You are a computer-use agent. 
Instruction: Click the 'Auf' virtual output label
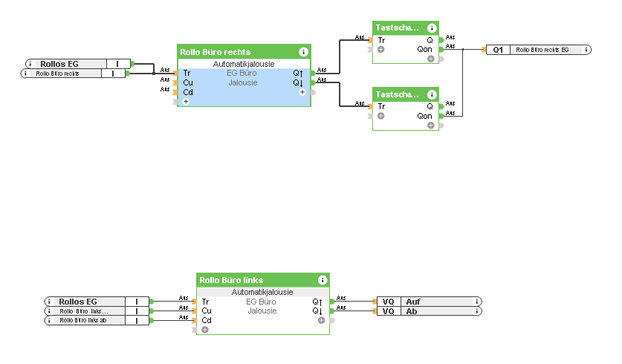pyautogui.click(x=413, y=302)
